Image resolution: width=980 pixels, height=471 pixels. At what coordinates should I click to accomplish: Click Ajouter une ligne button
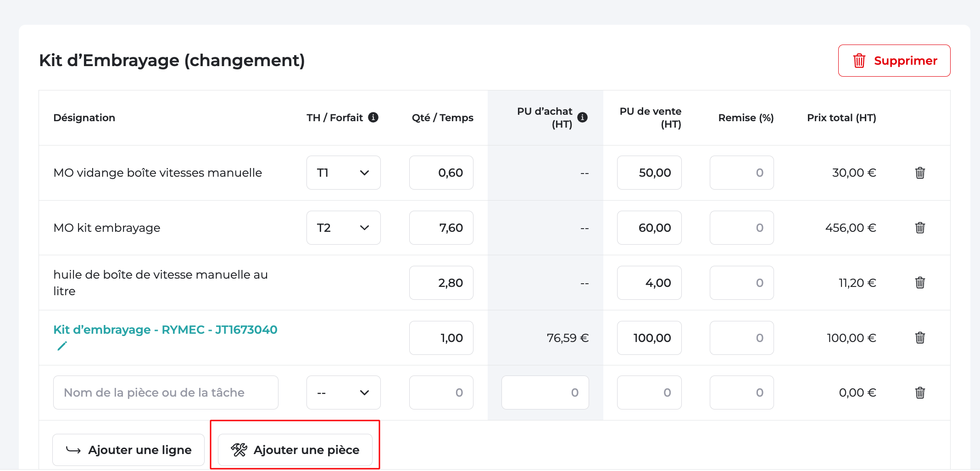128,450
